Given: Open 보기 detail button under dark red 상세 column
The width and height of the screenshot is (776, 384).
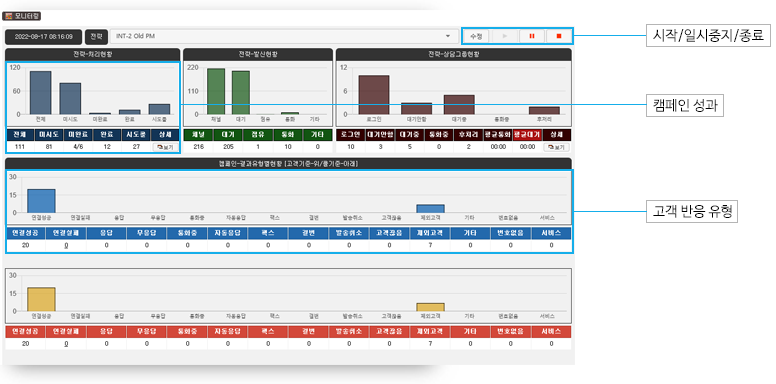Looking at the screenshot, I should point(557,147).
